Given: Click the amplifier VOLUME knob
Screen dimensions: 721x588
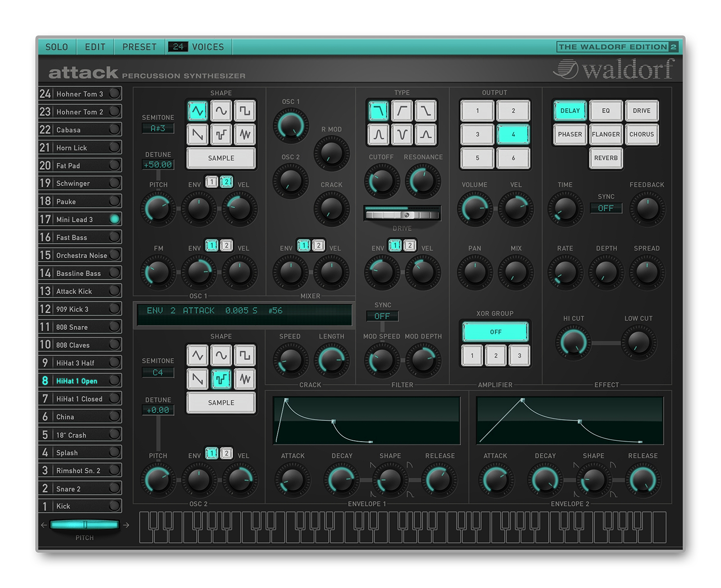Looking at the screenshot, I should (x=475, y=209).
